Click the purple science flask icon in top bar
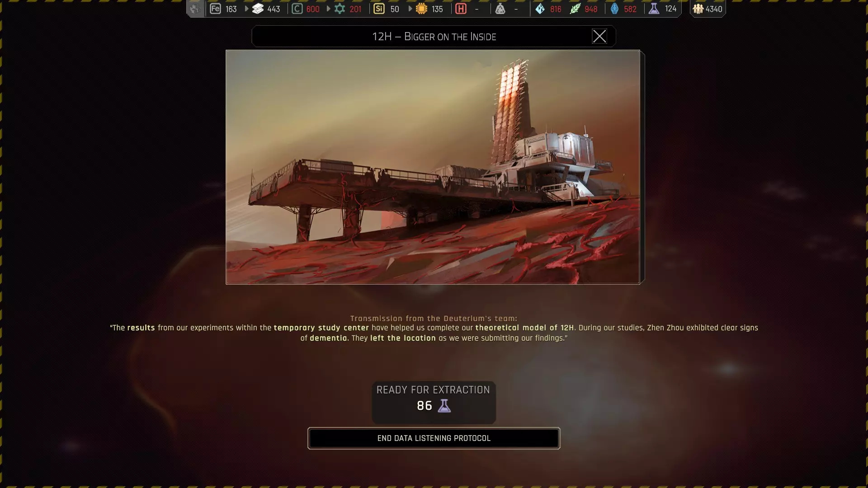 (x=654, y=9)
